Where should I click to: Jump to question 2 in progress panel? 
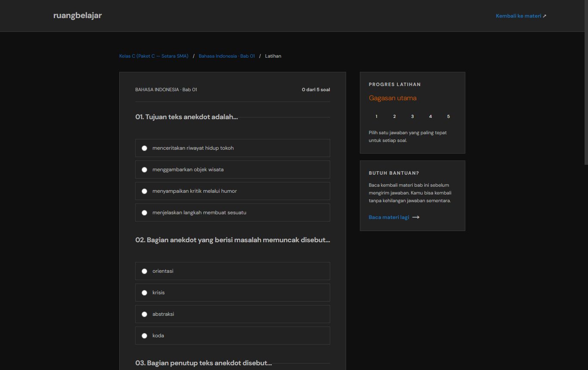394,117
